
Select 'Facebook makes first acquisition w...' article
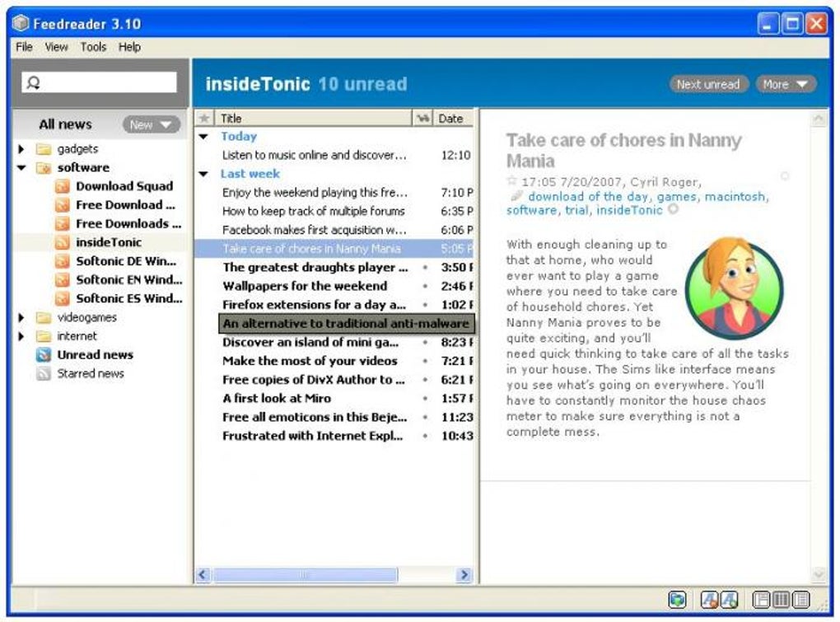pos(334,230)
